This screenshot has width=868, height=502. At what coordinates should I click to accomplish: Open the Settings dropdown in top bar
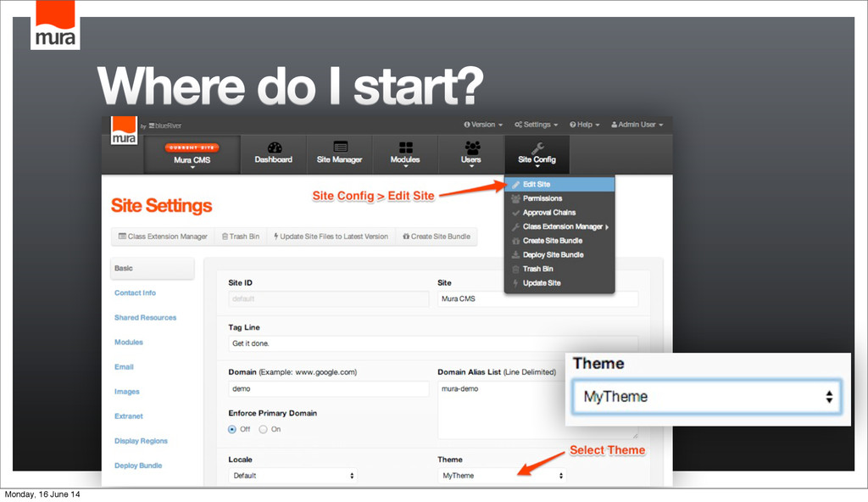(536, 125)
